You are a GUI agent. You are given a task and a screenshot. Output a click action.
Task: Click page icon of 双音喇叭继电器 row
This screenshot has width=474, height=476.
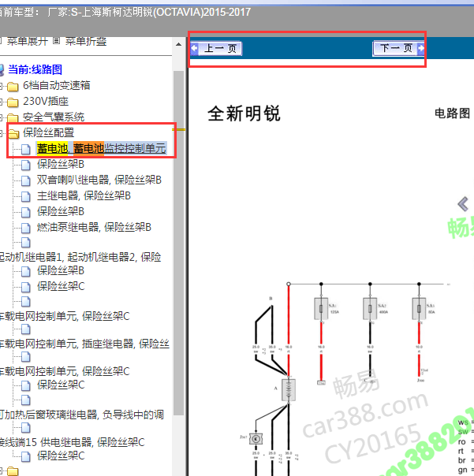click(26, 180)
